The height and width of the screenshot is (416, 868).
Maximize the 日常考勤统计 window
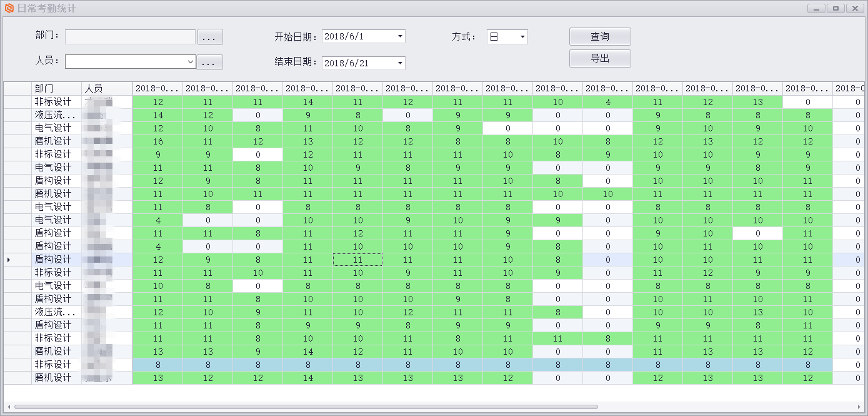coord(836,9)
